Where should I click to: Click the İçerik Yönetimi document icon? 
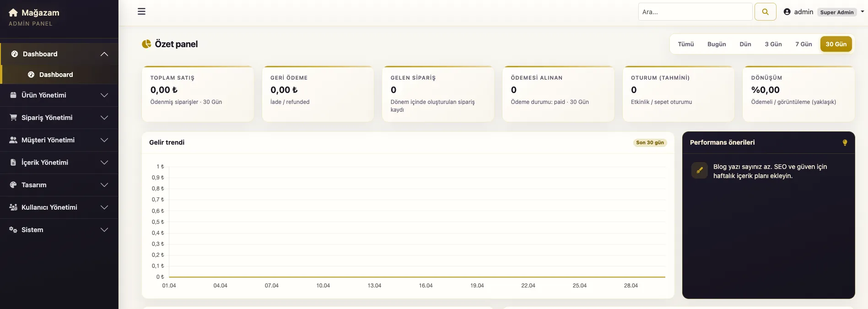click(x=13, y=163)
